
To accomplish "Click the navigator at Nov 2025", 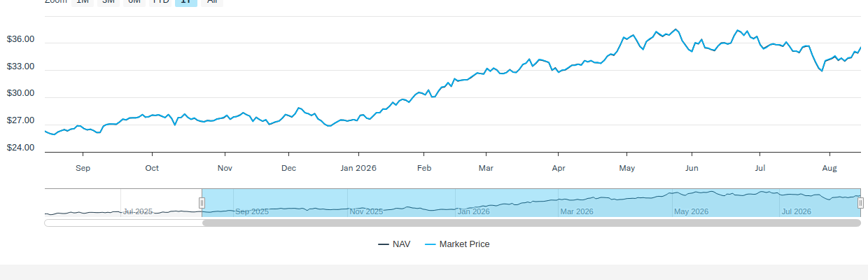I will 366,211.
